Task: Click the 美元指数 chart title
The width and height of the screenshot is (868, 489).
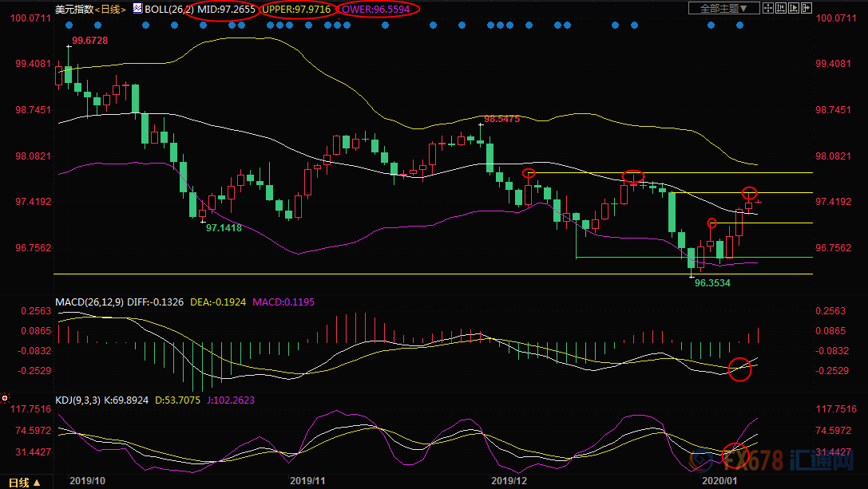Action: pyautogui.click(x=73, y=9)
